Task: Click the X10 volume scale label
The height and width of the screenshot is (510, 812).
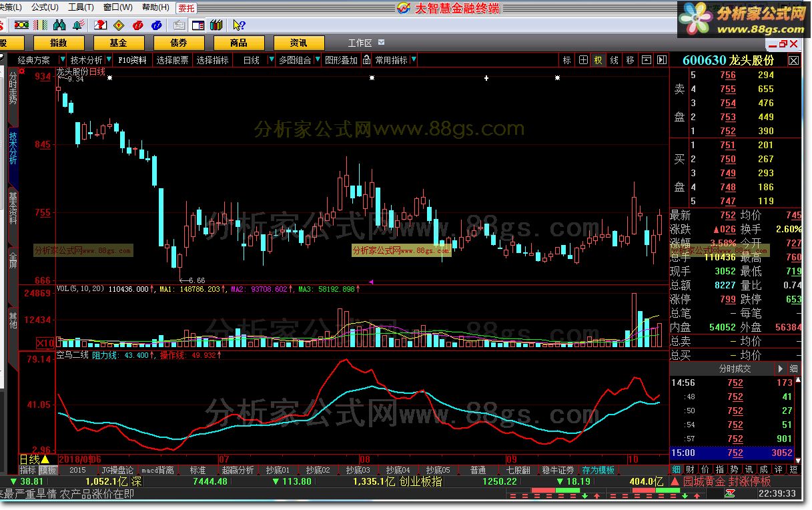Action: [x=45, y=342]
